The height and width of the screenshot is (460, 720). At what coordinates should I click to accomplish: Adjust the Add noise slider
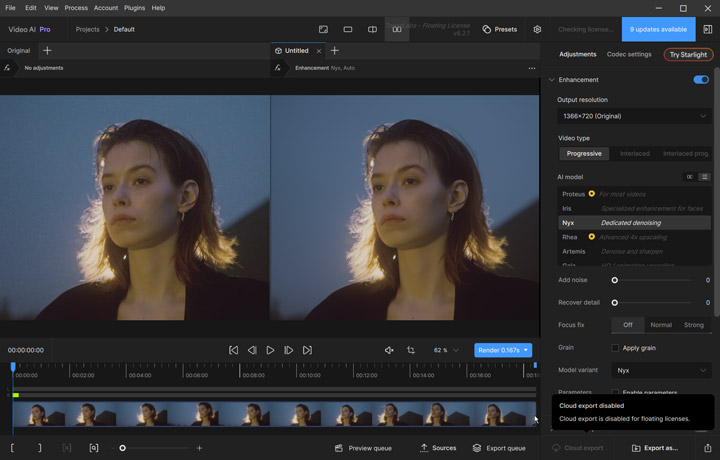(615, 280)
